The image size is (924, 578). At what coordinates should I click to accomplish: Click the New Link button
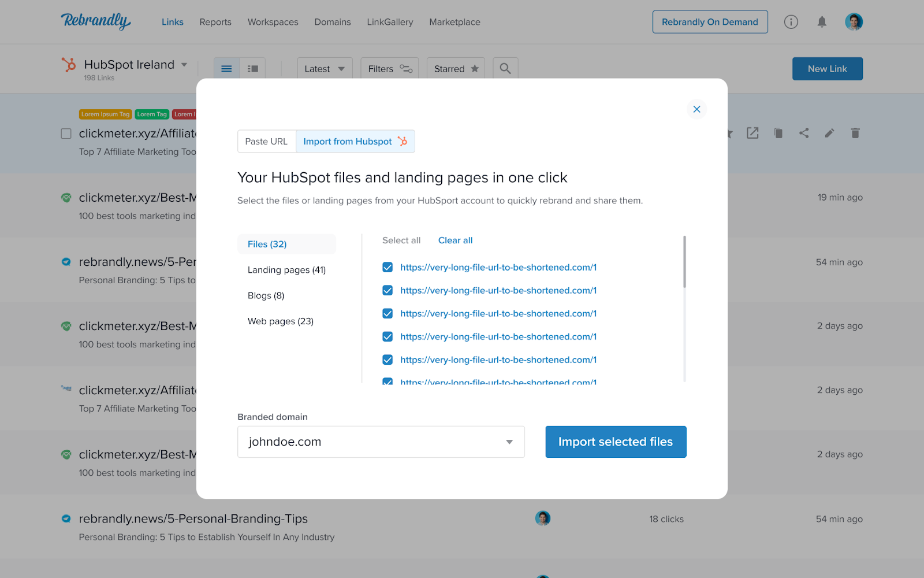[x=827, y=69]
